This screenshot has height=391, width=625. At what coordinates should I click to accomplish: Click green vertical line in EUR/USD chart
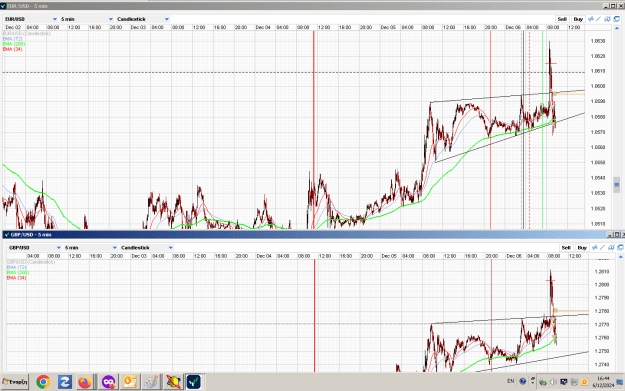[x=542, y=130]
